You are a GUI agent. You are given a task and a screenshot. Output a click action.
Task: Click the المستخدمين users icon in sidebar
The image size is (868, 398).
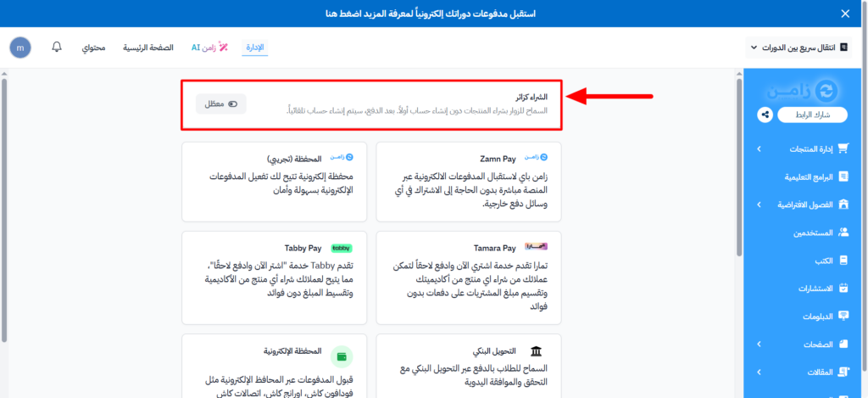(843, 232)
